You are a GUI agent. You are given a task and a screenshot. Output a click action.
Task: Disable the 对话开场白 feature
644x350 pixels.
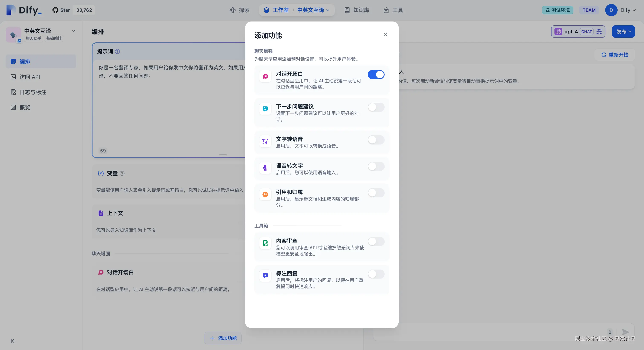click(376, 74)
